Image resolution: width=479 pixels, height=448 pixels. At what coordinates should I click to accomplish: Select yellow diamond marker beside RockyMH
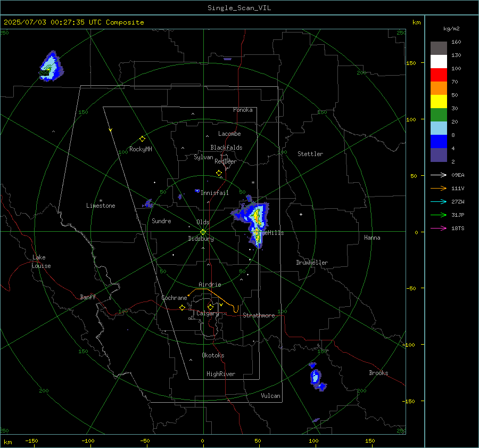pos(142,139)
